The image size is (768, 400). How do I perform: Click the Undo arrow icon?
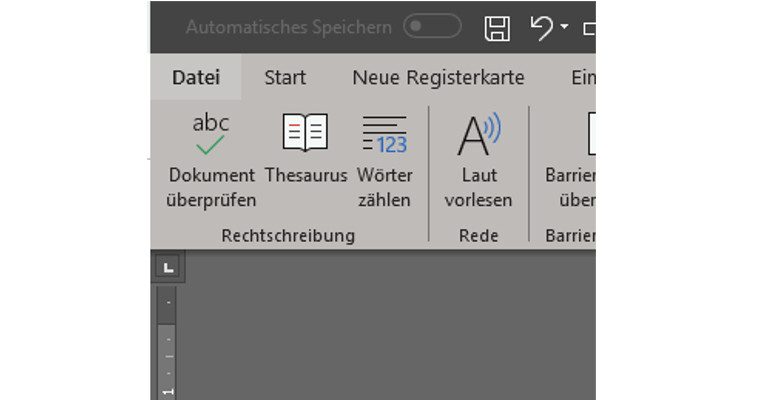[x=542, y=28]
